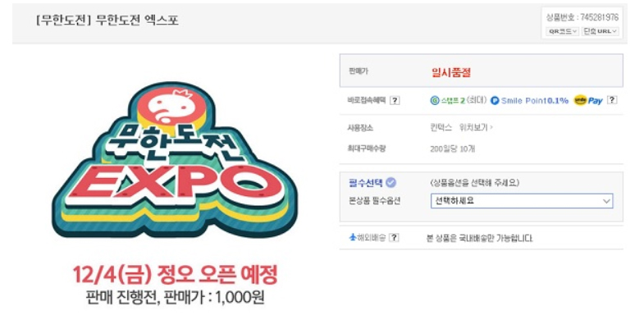Expand the 선택하세요 option combo box
Viewport: 644px width, 329px height.
point(522,201)
